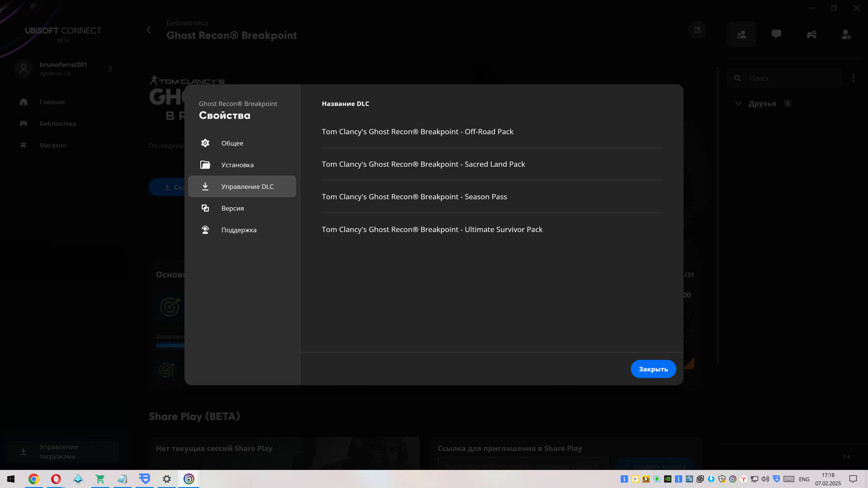Open Windows Start menu
This screenshot has width=868, height=488.
coord(11,479)
